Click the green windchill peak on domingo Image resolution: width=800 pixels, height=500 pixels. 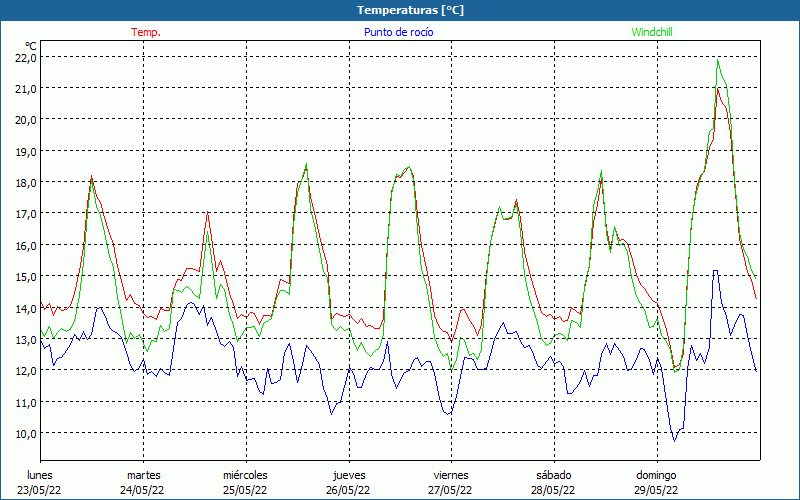point(718,60)
